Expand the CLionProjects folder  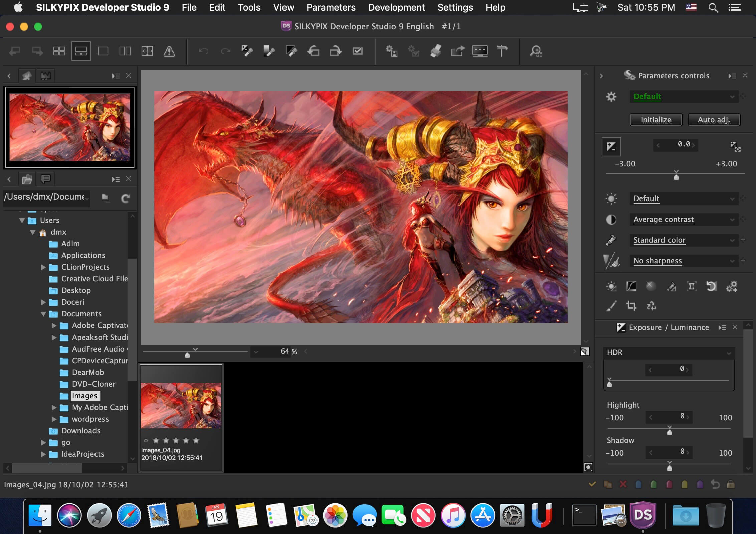[x=43, y=267]
